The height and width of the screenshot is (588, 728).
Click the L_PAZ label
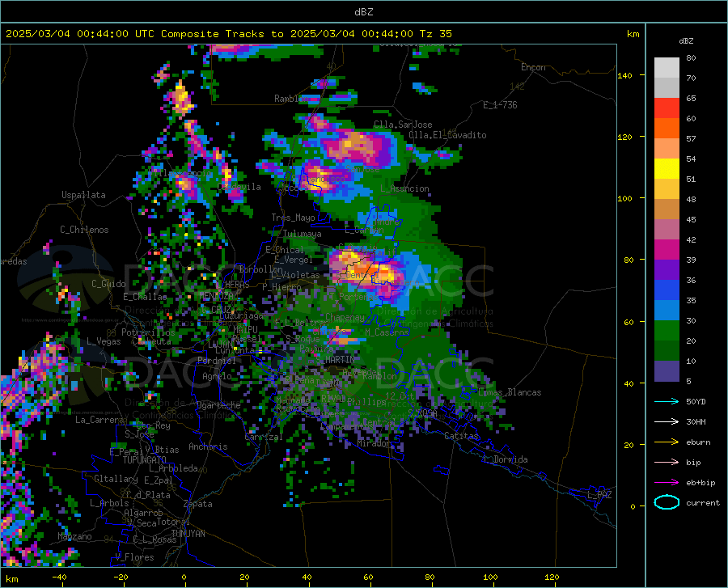599,495
